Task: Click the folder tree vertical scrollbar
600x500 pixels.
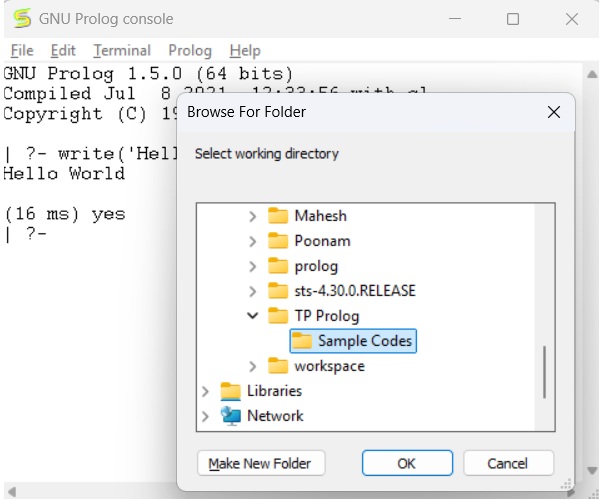Action: coord(545,372)
